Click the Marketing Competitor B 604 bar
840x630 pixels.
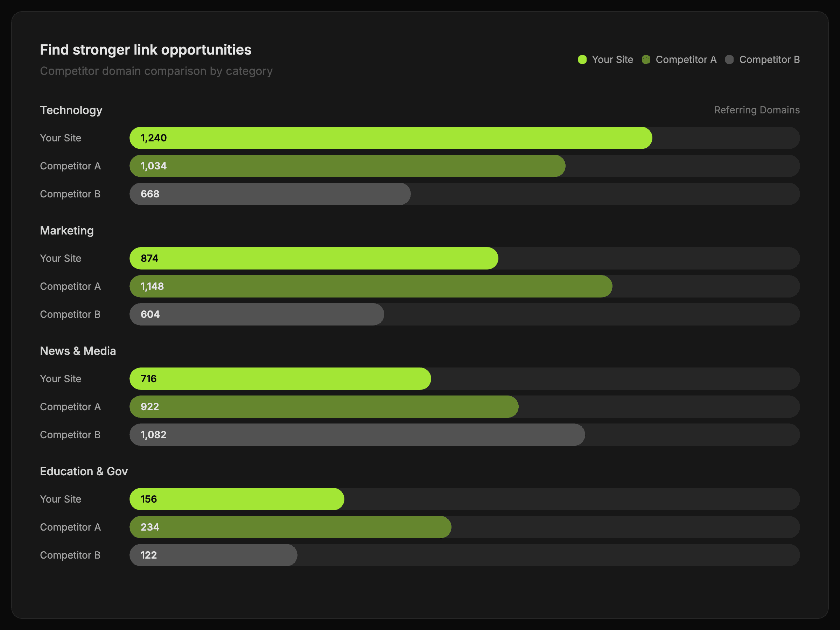click(257, 314)
